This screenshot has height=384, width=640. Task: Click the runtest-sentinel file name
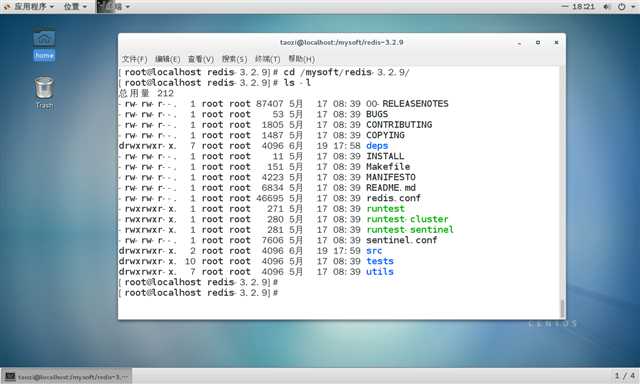[x=410, y=230]
